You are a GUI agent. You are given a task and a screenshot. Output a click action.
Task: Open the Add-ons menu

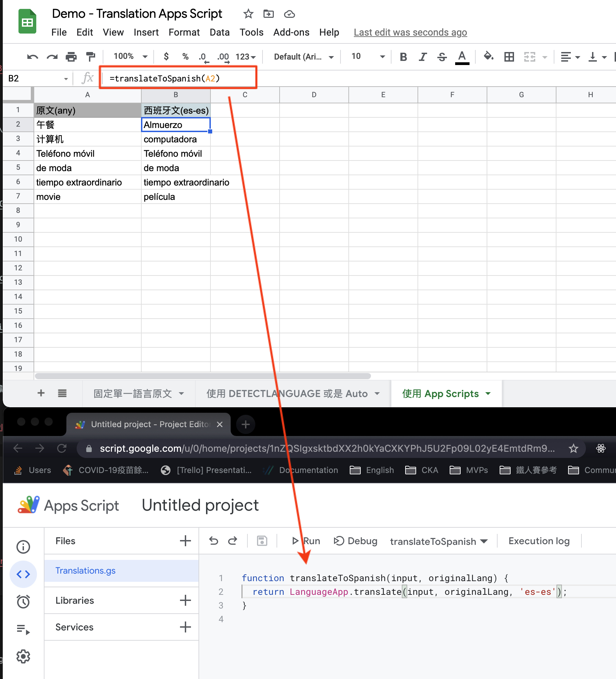291,32
